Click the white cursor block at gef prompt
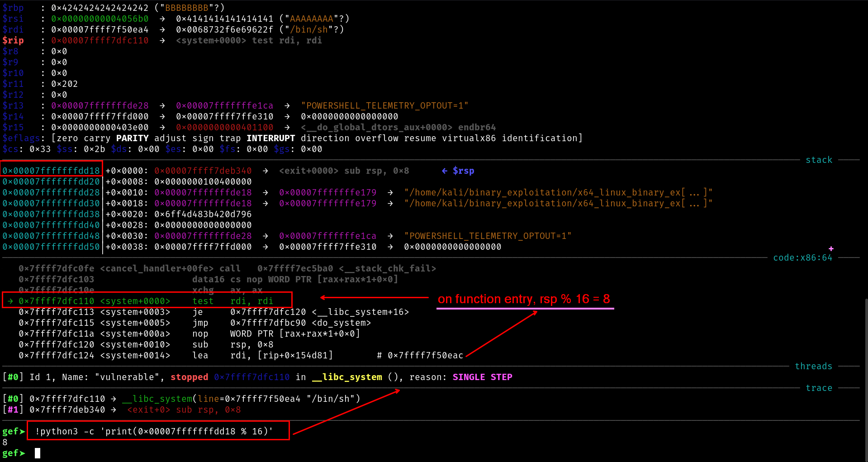 (x=38, y=453)
